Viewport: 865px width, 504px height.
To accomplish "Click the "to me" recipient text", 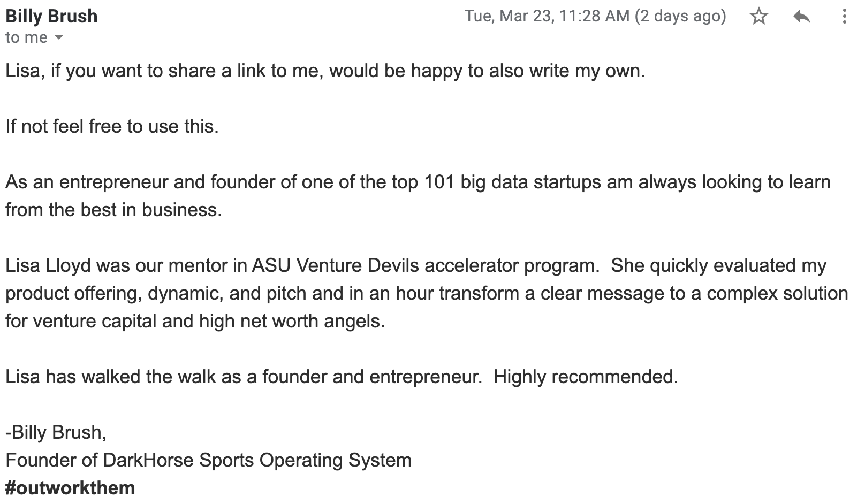I will point(26,38).
